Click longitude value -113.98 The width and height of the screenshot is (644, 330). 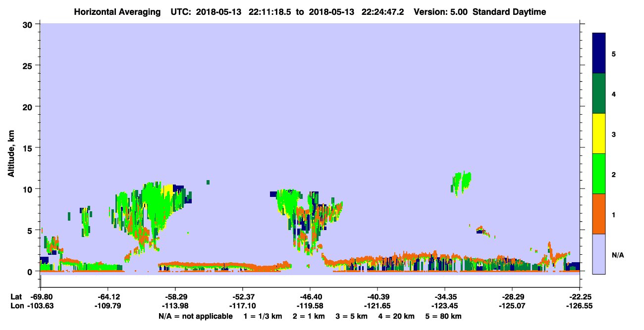click(175, 306)
